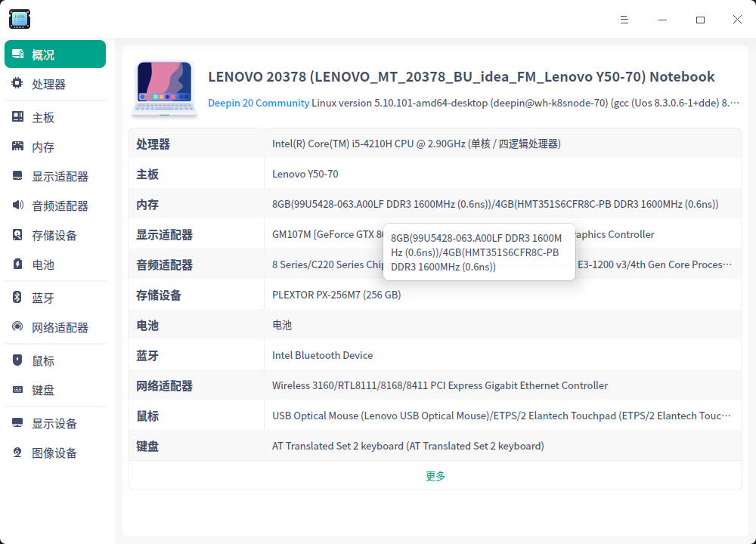Open the 主板 (Motherboard) sidebar icon
This screenshot has height=544, width=756.
(x=17, y=116)
